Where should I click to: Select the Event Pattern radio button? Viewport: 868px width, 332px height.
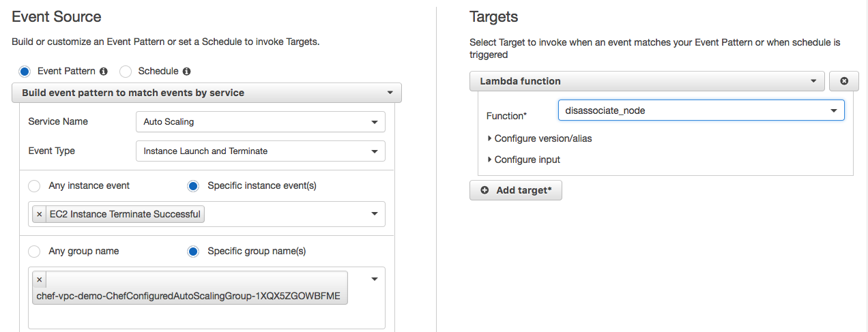coord(25,71)
